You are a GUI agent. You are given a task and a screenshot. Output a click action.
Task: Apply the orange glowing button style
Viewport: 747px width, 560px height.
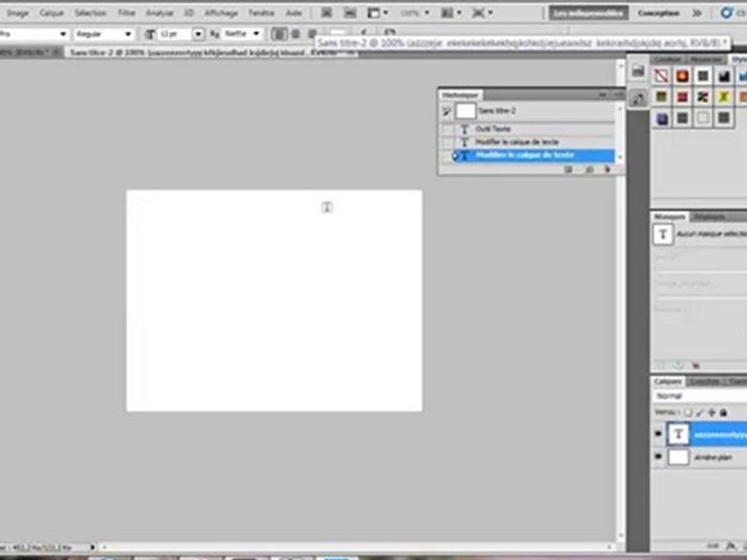coord(682,75)
